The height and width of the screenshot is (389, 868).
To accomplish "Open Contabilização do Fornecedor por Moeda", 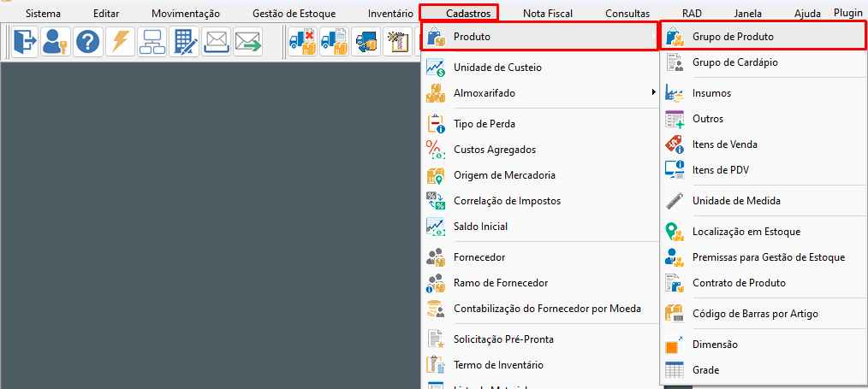I will 547,309.
